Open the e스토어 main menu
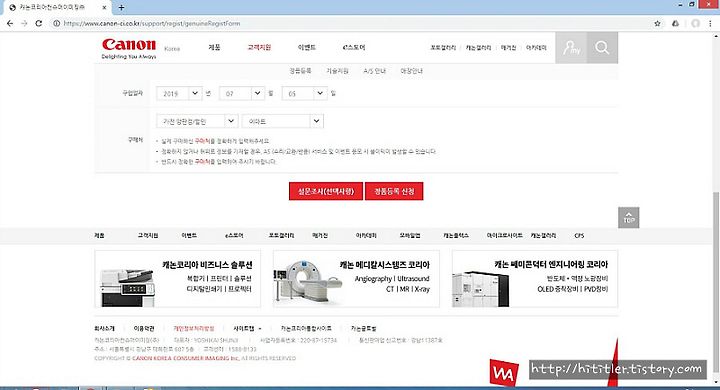This screenshot has height=390, width=720. [x=354, y=47]
